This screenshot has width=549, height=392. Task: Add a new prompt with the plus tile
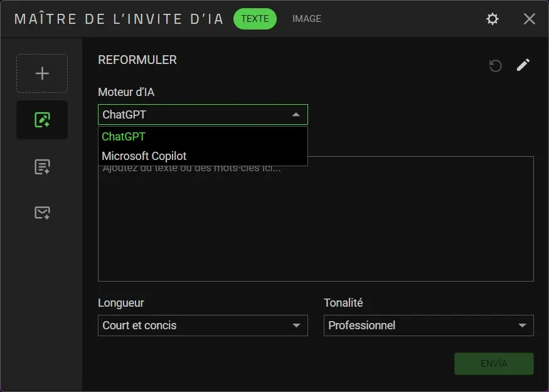[42, 73]
